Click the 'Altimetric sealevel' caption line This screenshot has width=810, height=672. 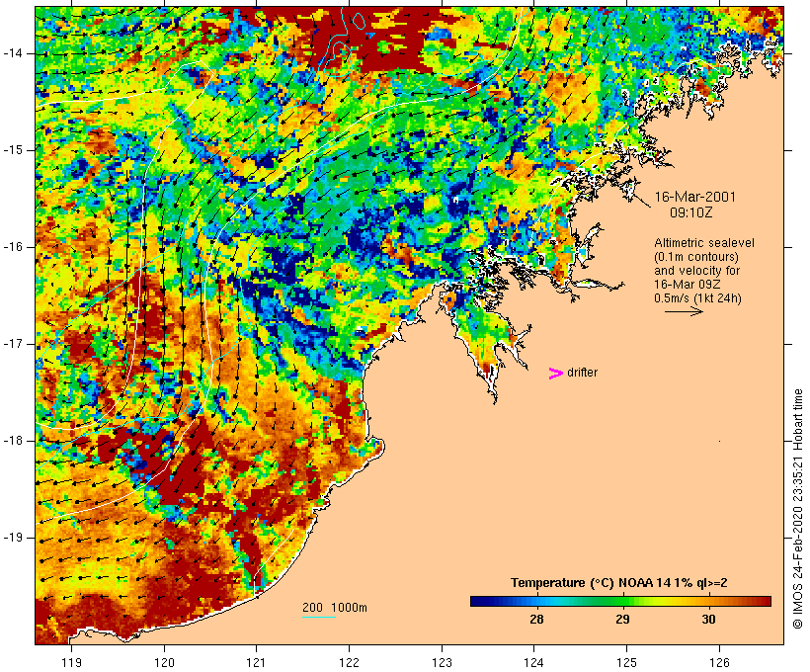click(x=704, y=243)
